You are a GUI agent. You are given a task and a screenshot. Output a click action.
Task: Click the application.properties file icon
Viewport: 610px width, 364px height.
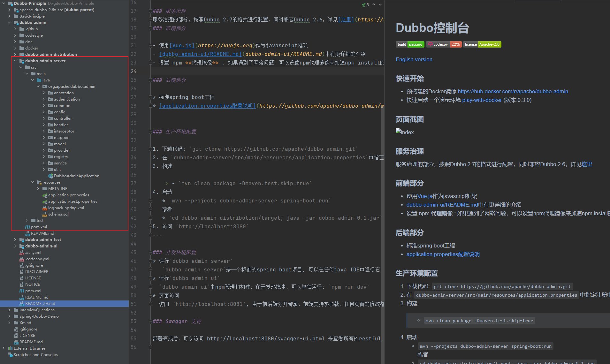[x=45, y=195]
